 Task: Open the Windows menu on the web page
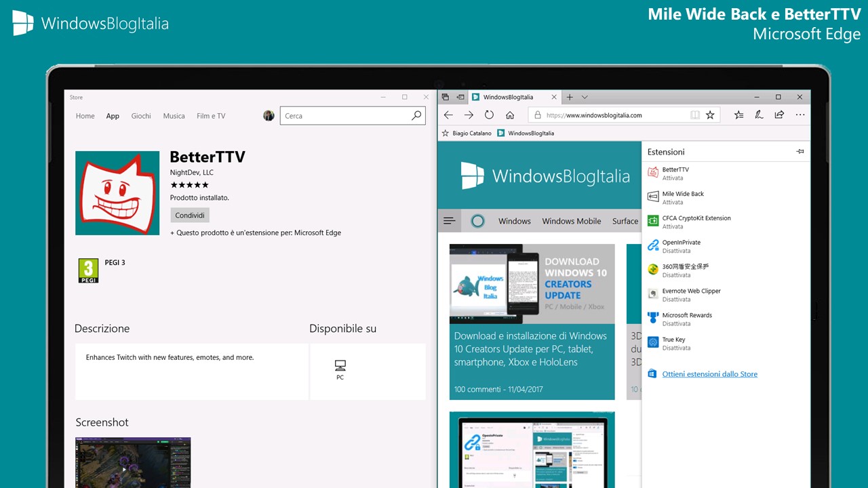(x=515, y=221)
